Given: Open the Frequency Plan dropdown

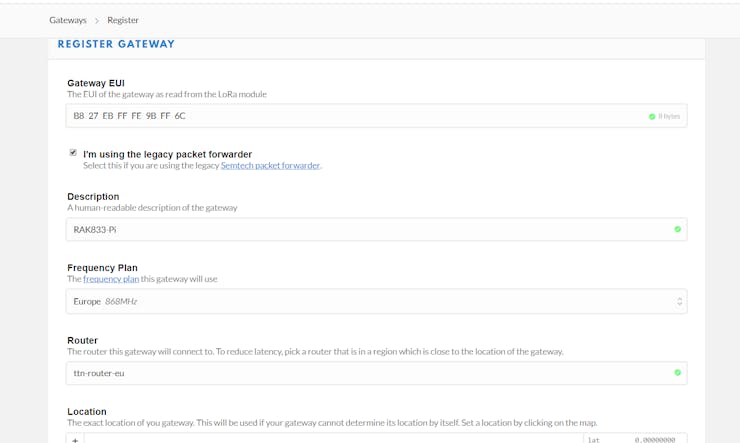Looking at the screenshot, I should (x=377, y=301).
